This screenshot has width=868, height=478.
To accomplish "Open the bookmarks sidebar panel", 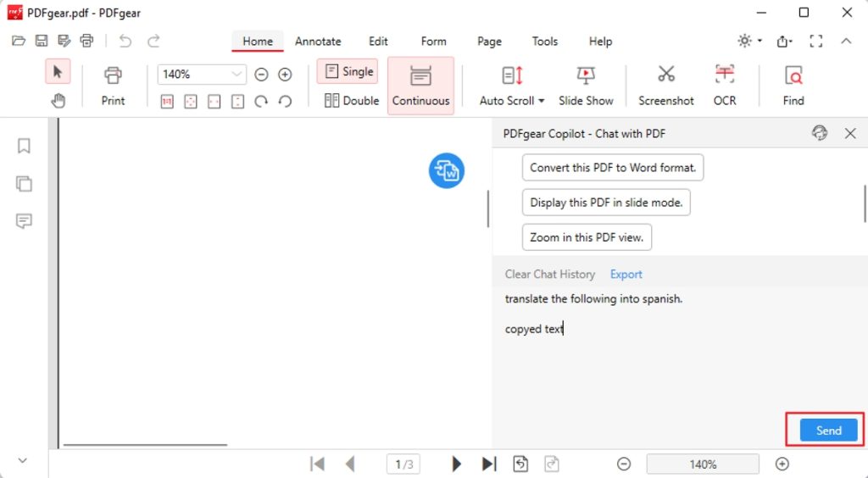I will coord(24,146).
